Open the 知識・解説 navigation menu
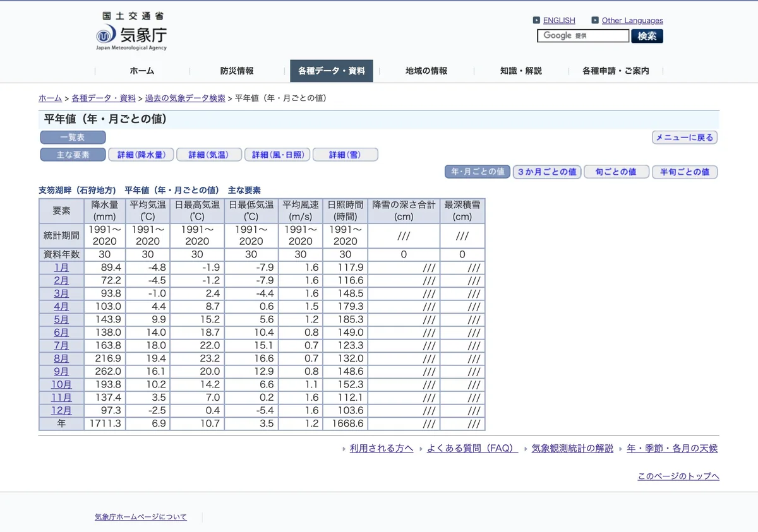 (x=521, y=71)
